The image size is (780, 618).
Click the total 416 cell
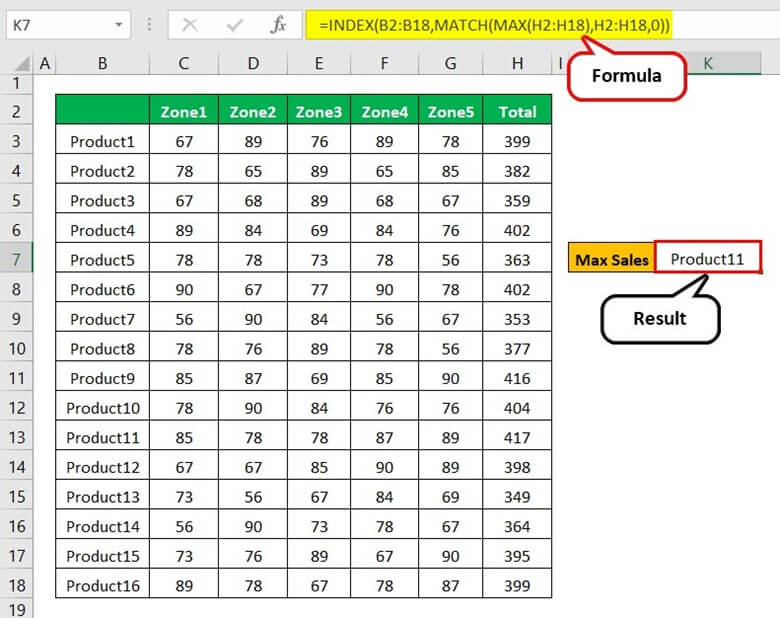coord(517,378)
